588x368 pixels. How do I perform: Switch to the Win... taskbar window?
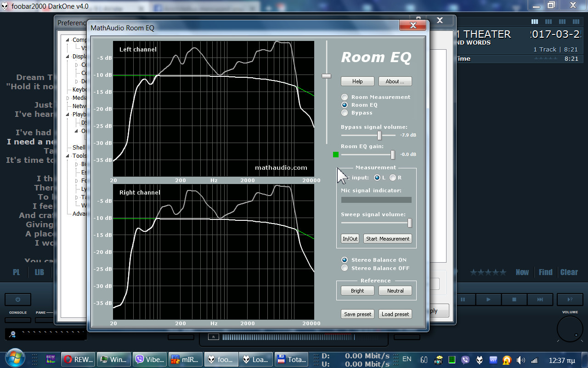coord(114,359)
